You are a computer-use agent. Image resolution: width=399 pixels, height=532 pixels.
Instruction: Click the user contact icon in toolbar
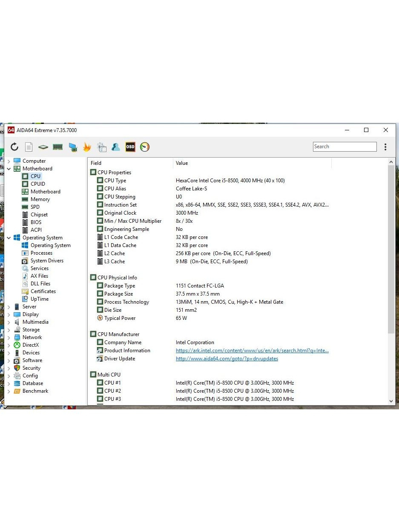tap(115, 147)
